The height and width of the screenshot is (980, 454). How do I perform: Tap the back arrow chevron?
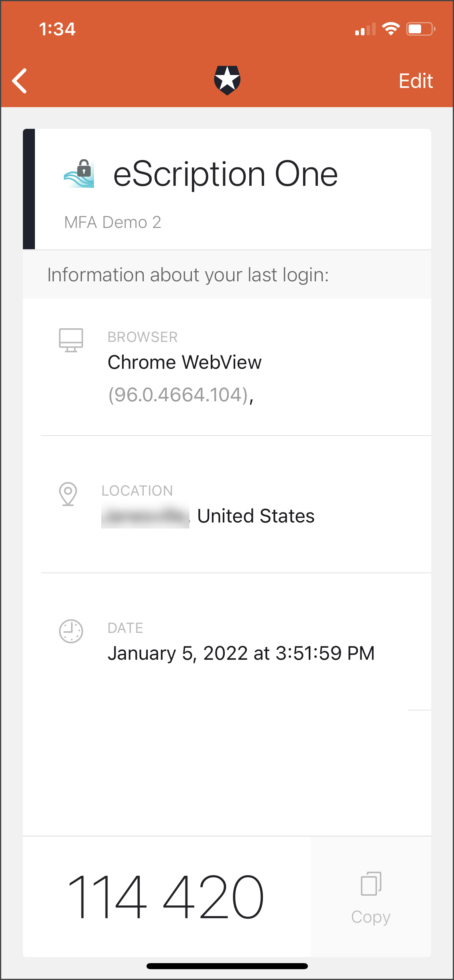(x=20, y=81)
